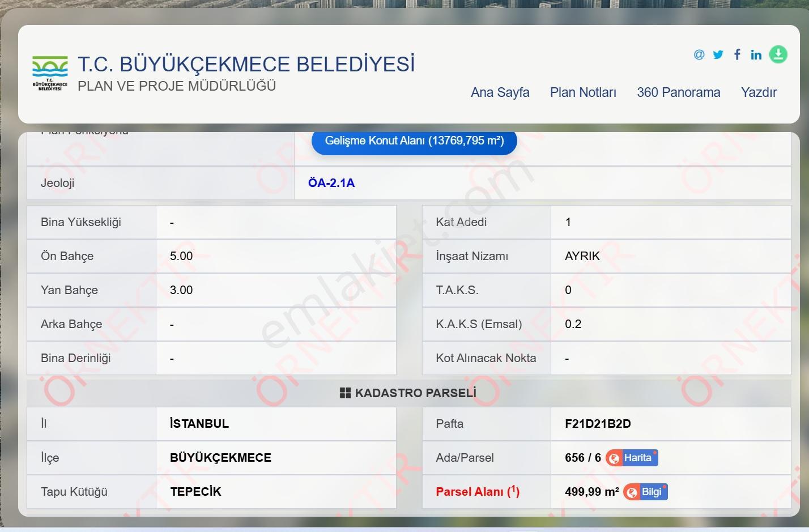Click the globe icon on Bilgi badge
This screenshot has height=532, width=809.
pos(632,492)
